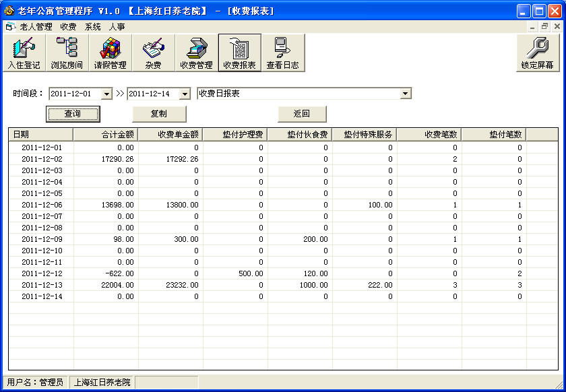Click the 浏览房间 browse rooms icon
Viewport: 566px width, 392px height.
coord(67,53)
